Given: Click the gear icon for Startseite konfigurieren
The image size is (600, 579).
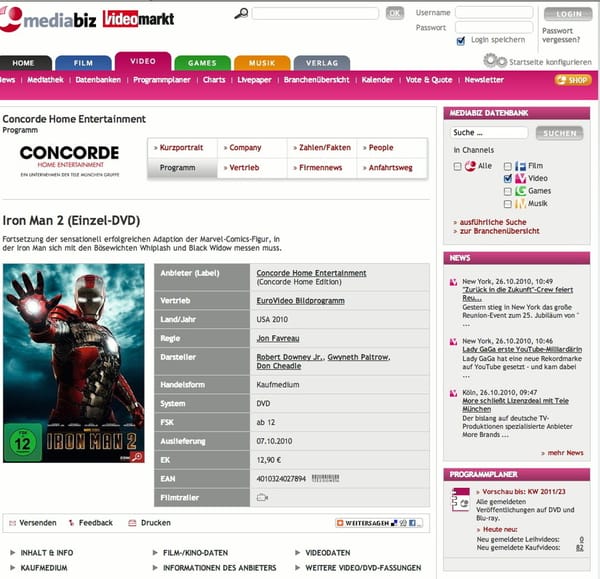Looking at the screenshot, I should coord(495,61).
